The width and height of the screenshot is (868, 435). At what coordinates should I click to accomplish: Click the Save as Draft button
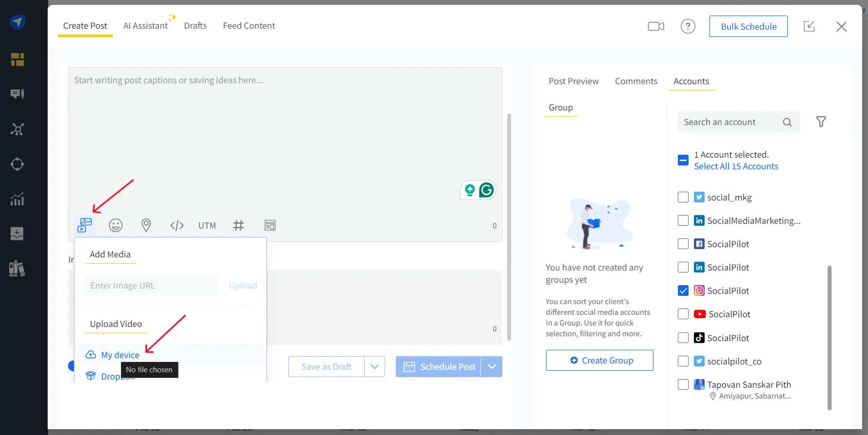point(326,367)
